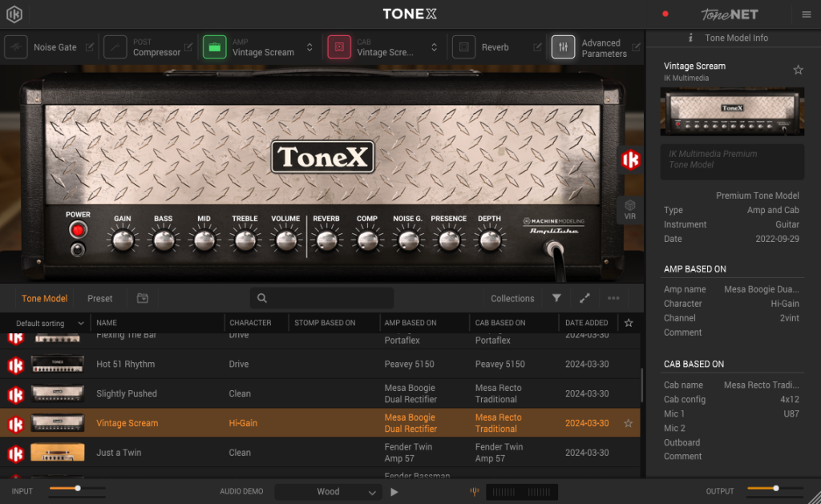821x504 pixels.
Task: Click the Tone Model Info icon
Action: click(x=690, y=38)
